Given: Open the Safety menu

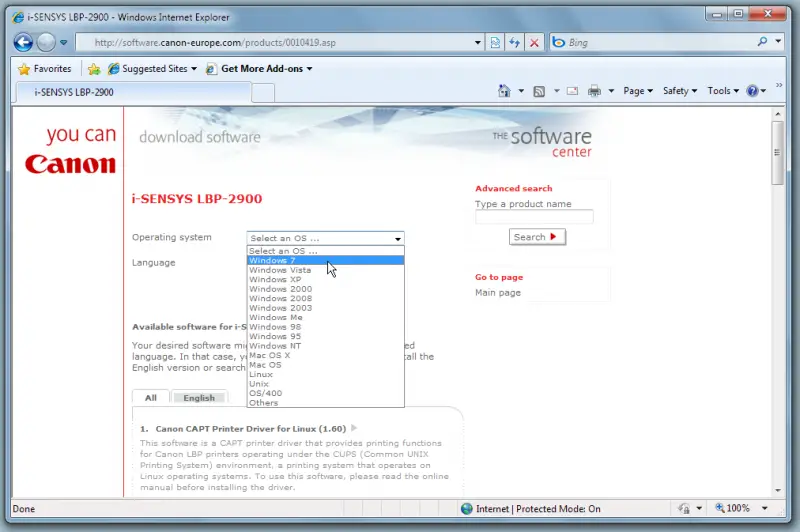Looking at the screenshot, I should click(680, 91).
